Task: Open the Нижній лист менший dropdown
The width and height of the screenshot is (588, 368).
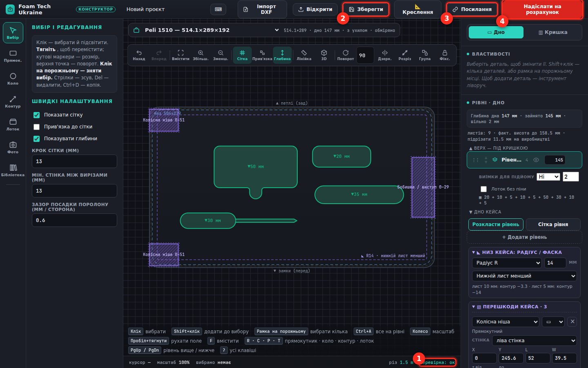Action: coord(524,276)
